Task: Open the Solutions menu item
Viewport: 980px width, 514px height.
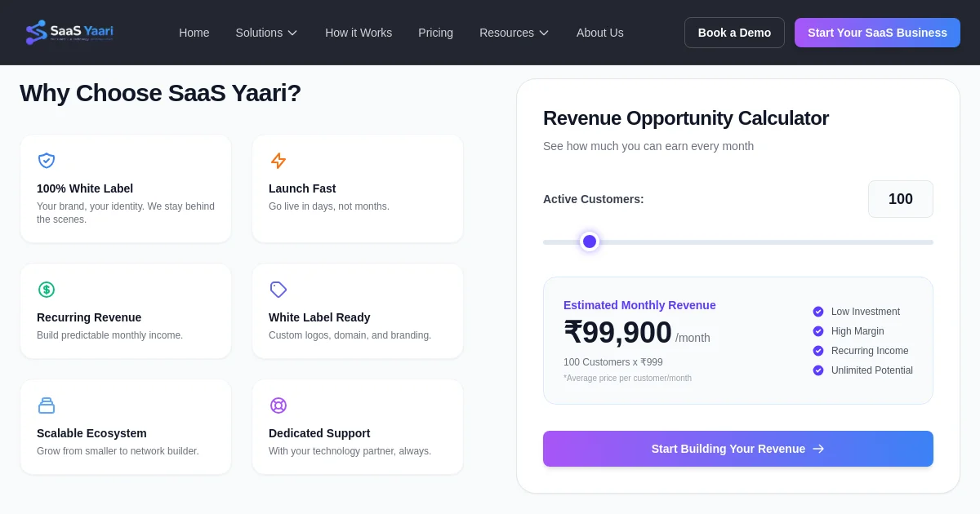Action: point(266,33)
